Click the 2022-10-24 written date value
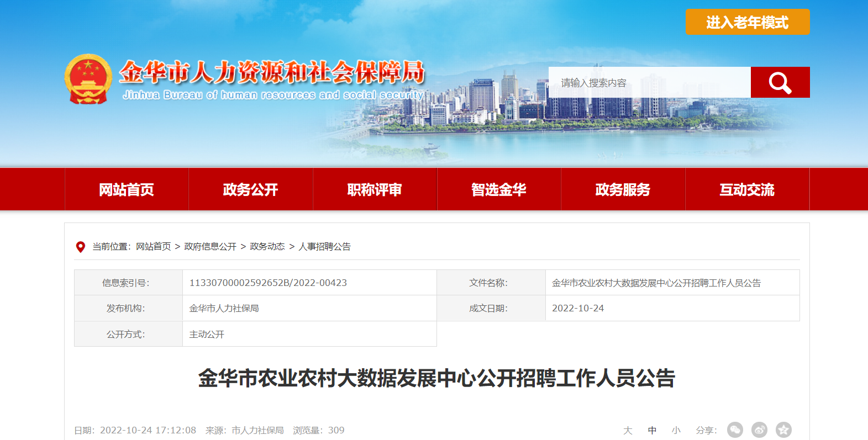Viewport: 868px width, 440px height. coord(578,308)
